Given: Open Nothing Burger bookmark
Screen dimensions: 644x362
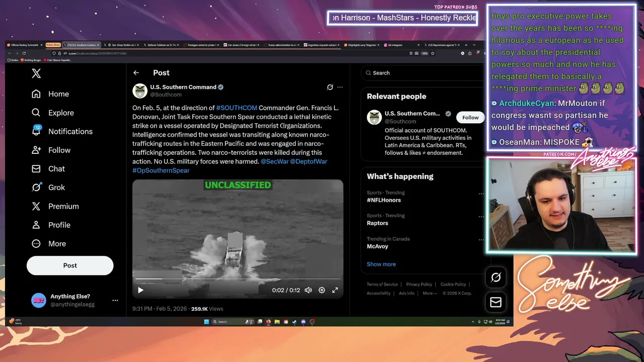Looking at the screenshot, I should 31,60.
